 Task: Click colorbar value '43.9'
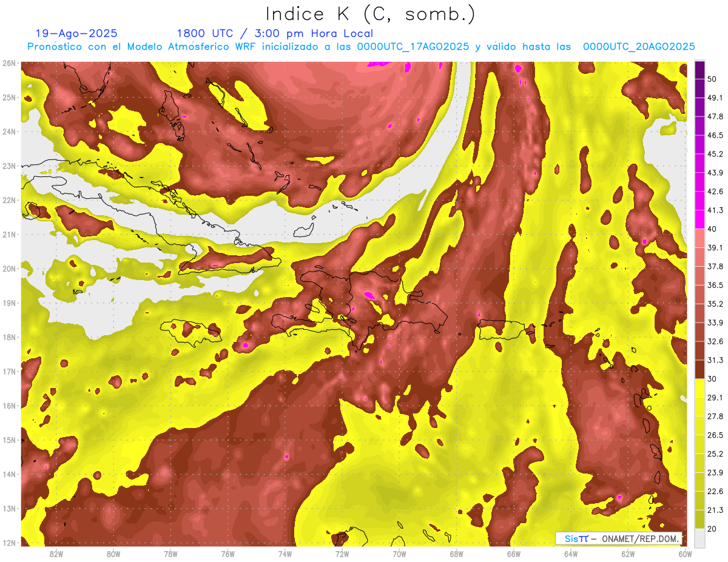[715, 173]
